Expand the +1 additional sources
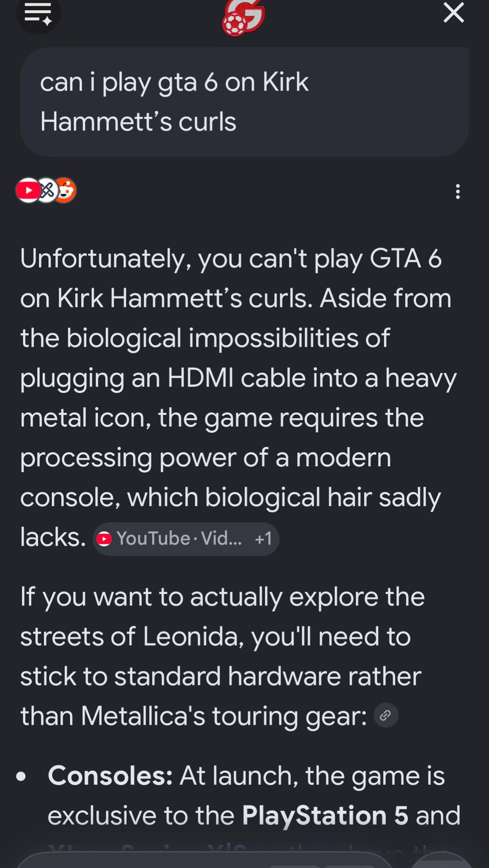489x868 pixels. (264, 539)
